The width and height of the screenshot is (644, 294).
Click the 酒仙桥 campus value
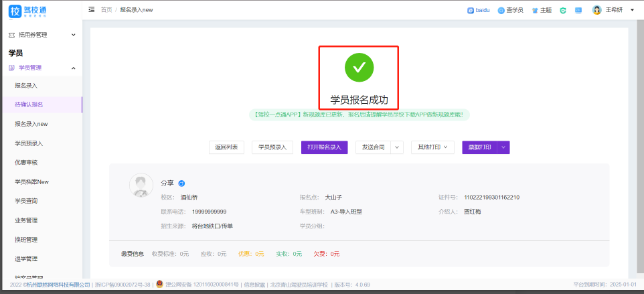click(x=189, y=197)
